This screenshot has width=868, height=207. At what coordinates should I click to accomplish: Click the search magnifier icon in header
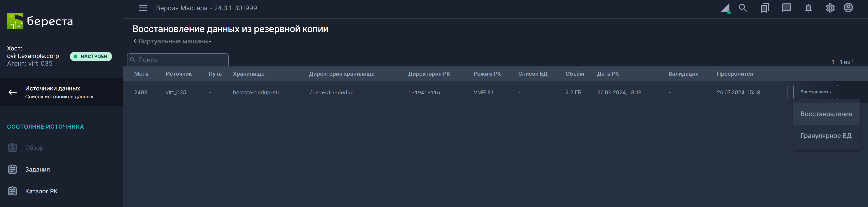coord(743,8)
